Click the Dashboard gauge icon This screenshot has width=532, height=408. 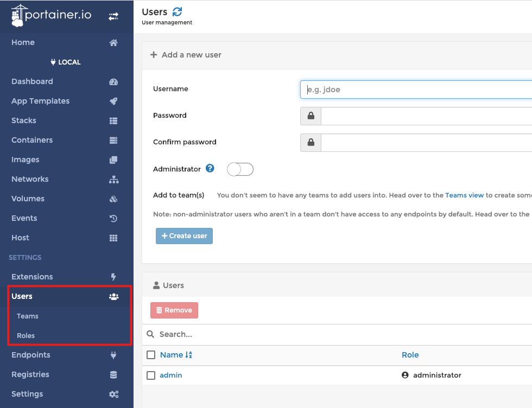pos(113,82)
